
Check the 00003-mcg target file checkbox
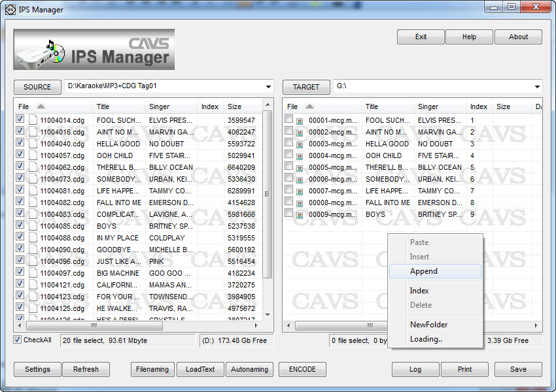point(288,143)
